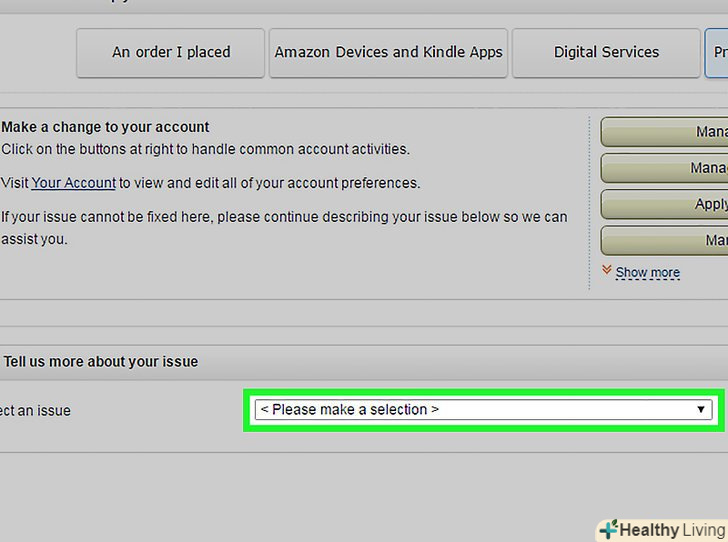This screenshot has height=542, width=728.
Task: Click the black arrow in the issue dropdown
Action: point(701,410)
